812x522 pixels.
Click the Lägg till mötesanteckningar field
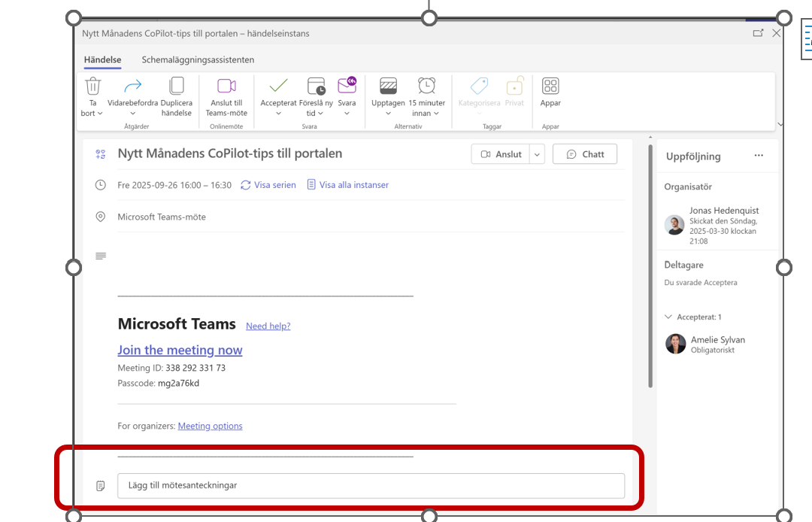click(x=371, y=486)
